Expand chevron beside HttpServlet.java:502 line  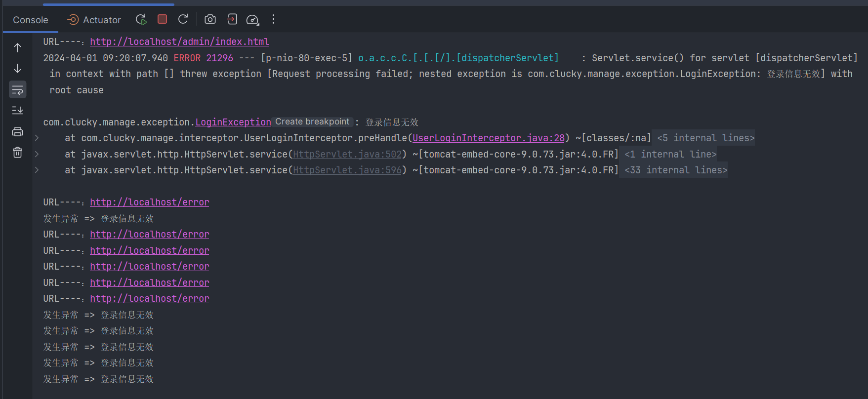pyautogui.click(x=37, y=155)
